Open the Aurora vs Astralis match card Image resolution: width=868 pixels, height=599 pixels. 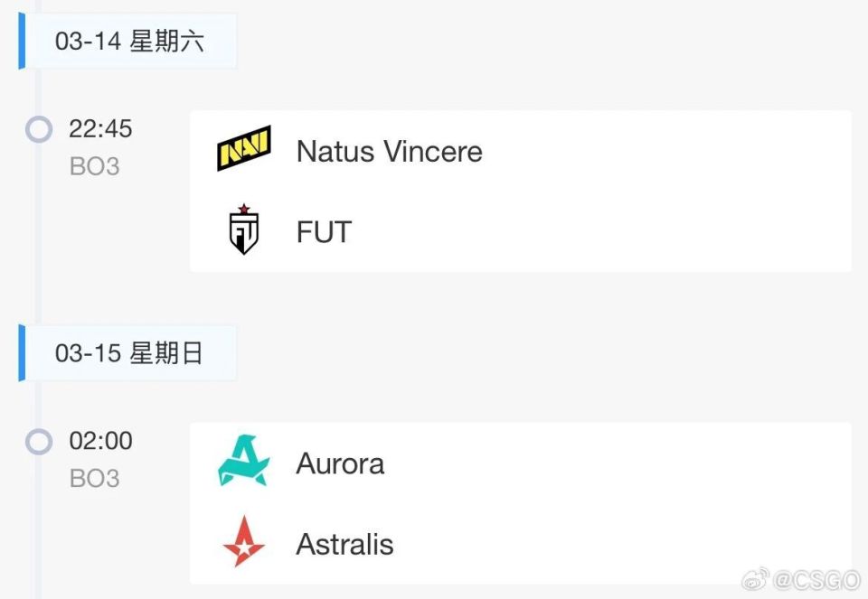(x=633, y=502)
